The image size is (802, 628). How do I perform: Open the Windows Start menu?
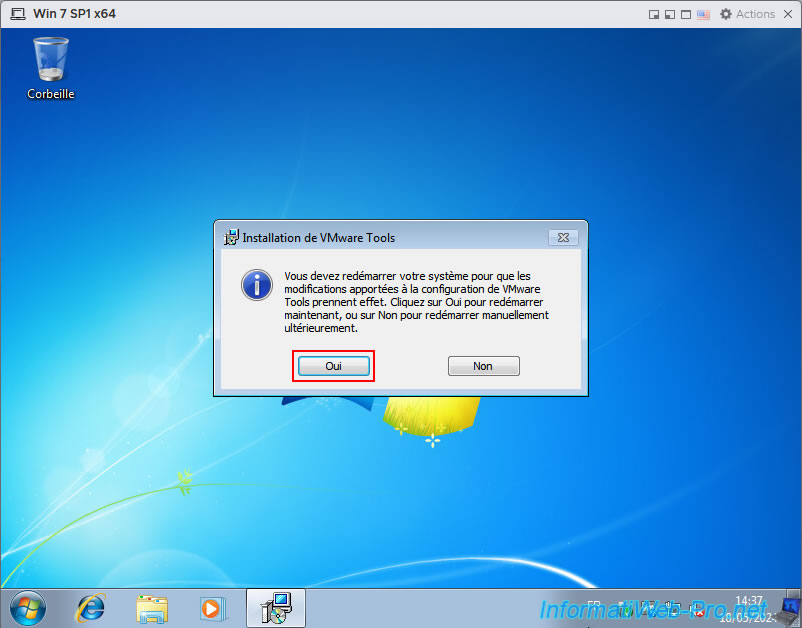pos(27,607)
